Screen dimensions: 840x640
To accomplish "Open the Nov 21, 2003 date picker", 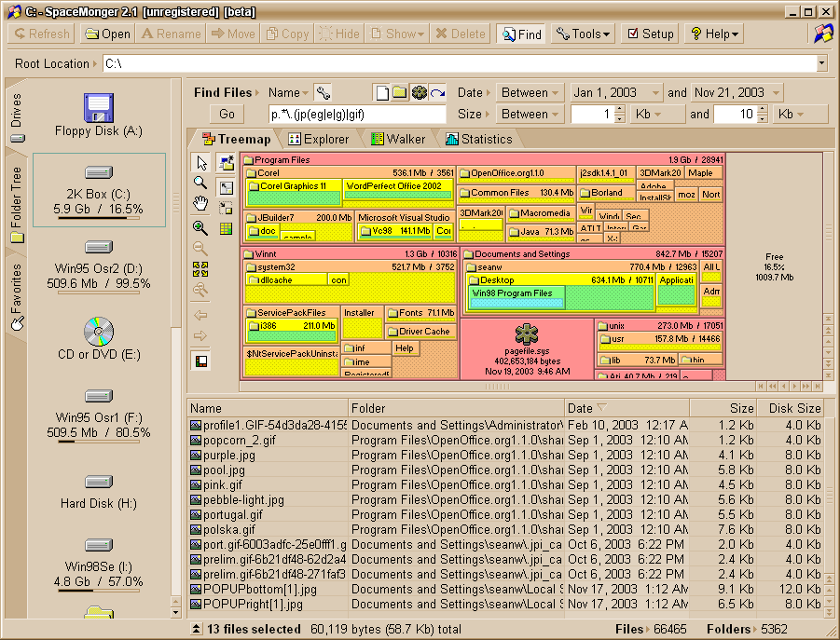I will tap(737, 92).
